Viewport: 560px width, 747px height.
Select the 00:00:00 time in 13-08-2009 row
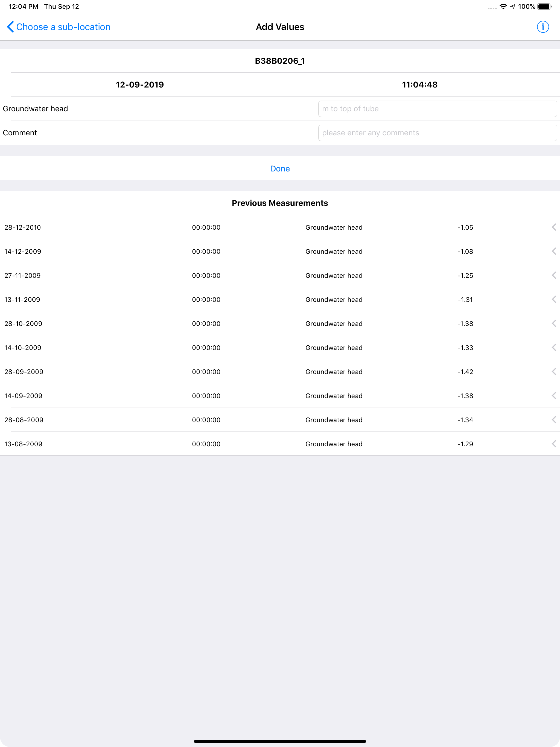click(x=206, y=444)
